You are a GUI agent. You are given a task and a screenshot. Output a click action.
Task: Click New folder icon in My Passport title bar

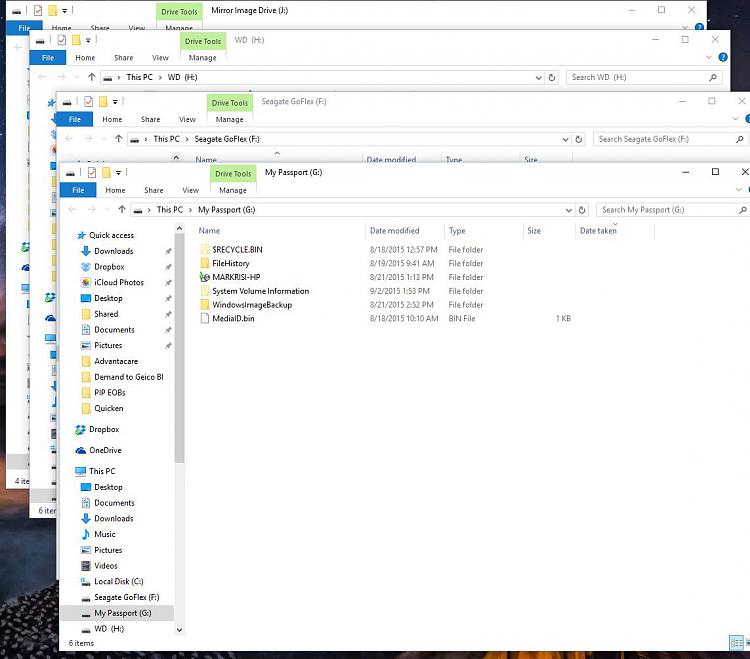tap(106, 173)
